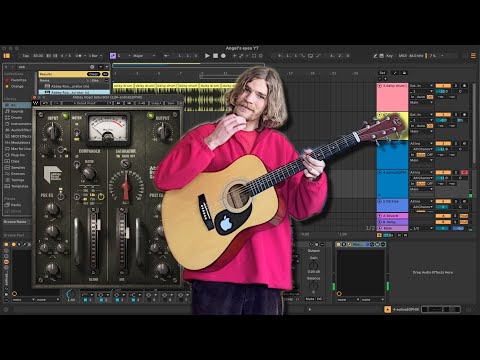Image resolution: width=480 pixels, height=360 pixels.
Task: Adjust the Balance knob in device panel
Action: click(x=313, y=286)
